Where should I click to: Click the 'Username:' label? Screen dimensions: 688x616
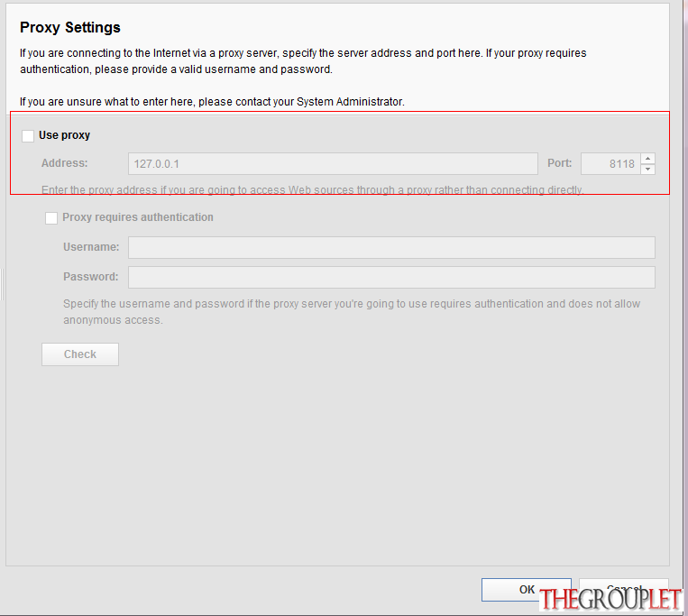pyautogui.click(x=91, y=247)
